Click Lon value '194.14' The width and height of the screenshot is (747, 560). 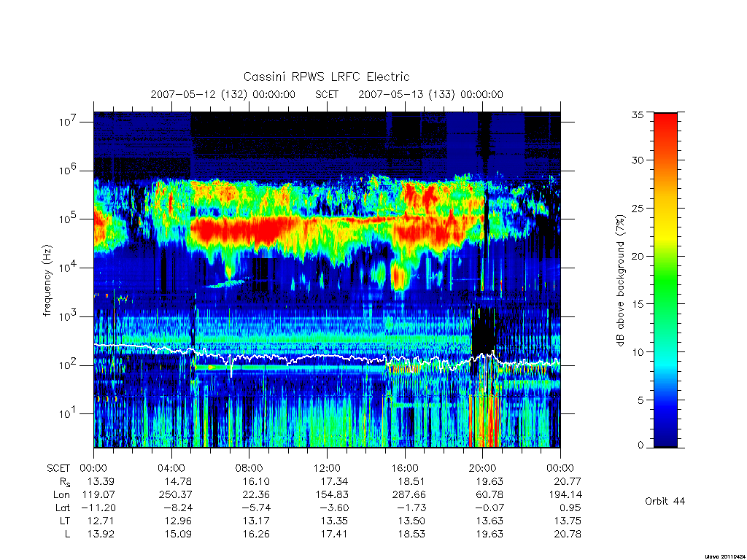565,495
